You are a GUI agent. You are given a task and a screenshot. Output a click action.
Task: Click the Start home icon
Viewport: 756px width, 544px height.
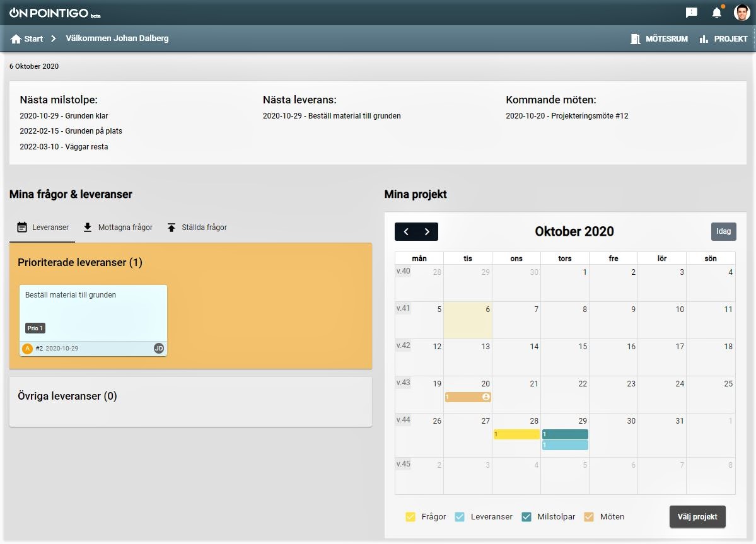click(x=16, y=39)
